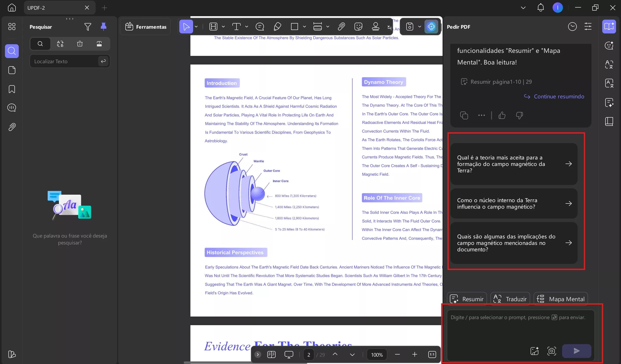This screenshot has height=364, width=621.
Task: Click the image upload icon in prompt box
Action: [534, 351]
